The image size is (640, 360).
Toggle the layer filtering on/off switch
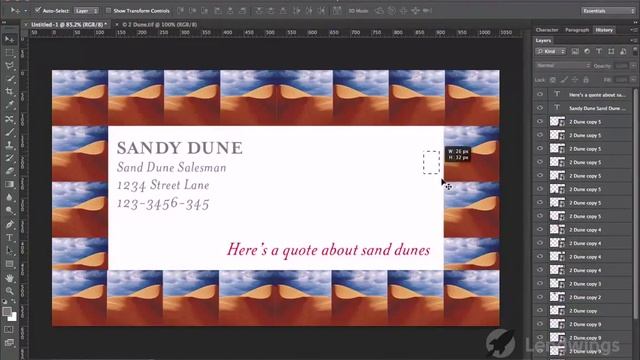point(635,51)
